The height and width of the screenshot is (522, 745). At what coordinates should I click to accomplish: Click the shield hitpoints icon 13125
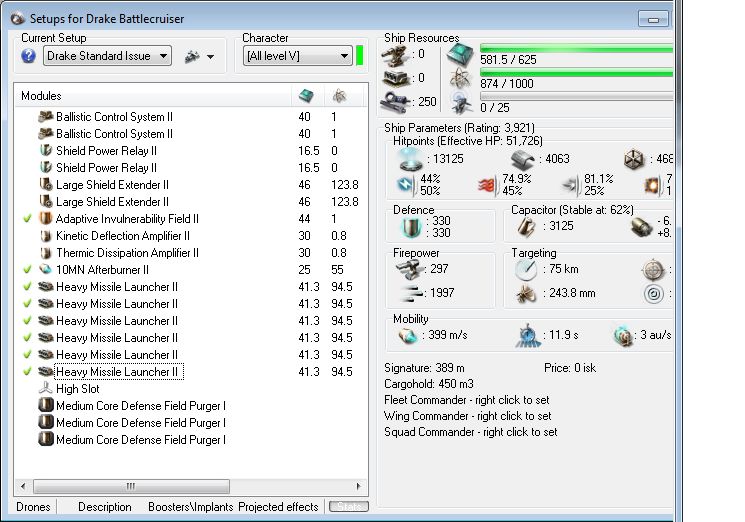click(411, 159)
